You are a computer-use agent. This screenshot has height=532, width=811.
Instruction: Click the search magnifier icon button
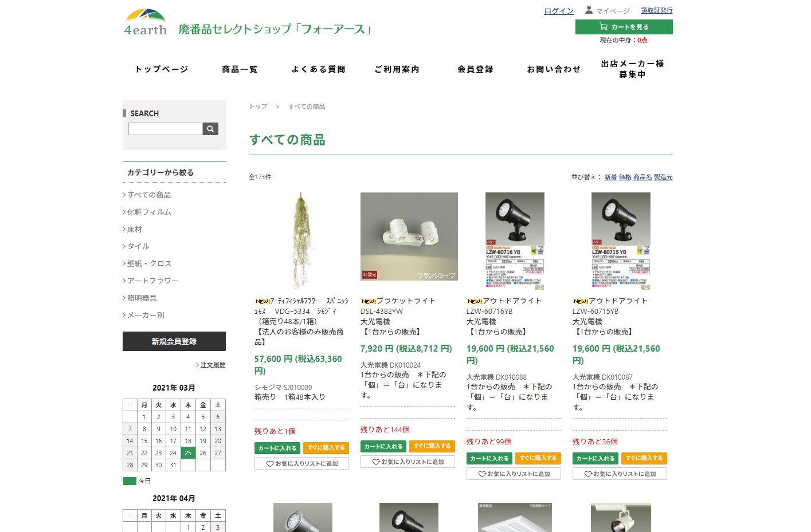click(210, 129)
